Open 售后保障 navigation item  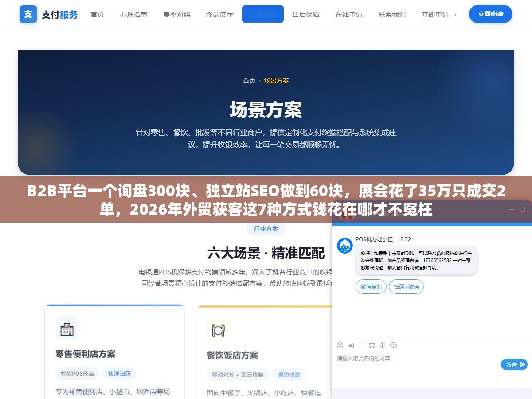[306, 14]
